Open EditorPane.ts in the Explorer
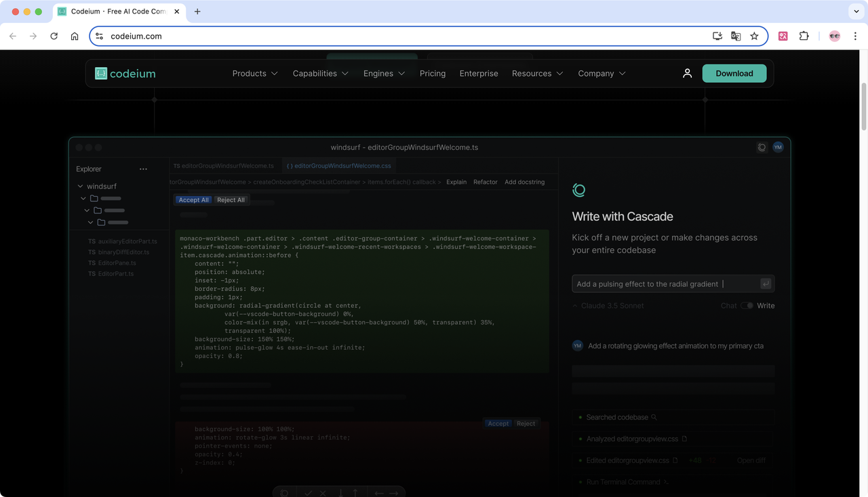 click(112, 263)
